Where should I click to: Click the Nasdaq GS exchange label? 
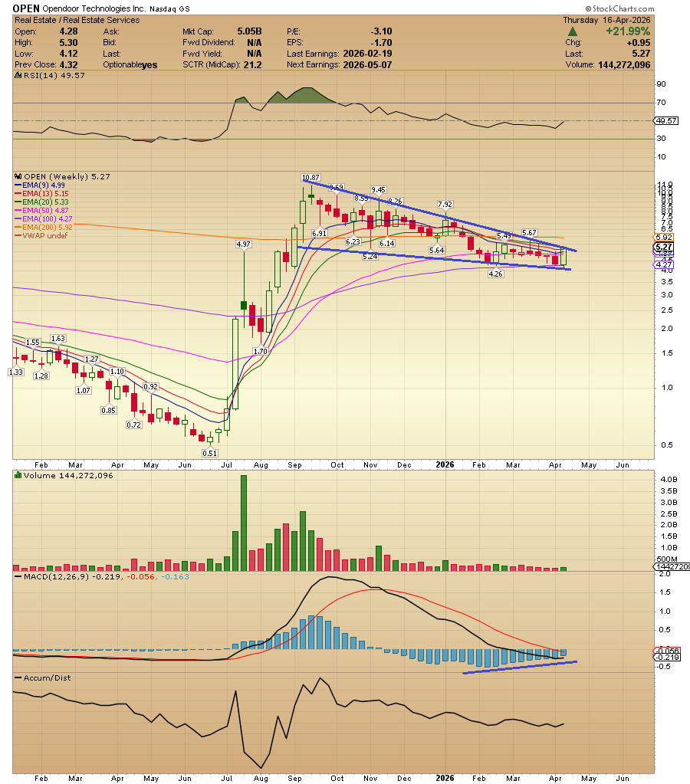coord(169,9)
